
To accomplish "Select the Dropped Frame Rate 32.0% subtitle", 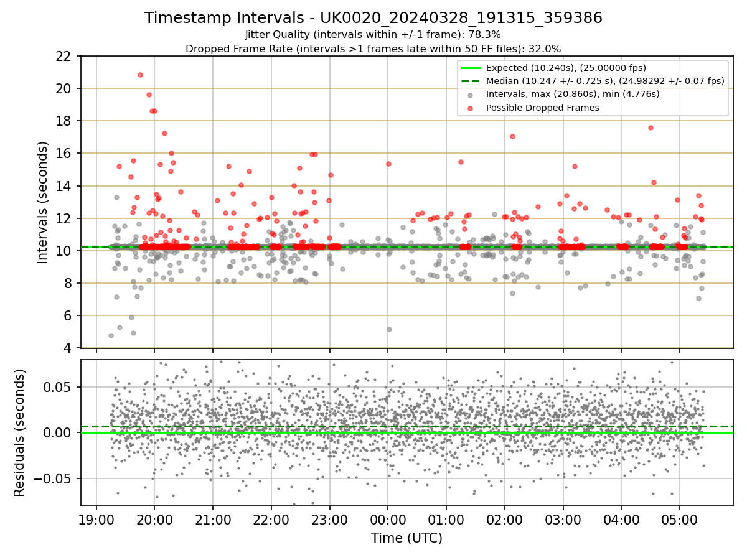I will 373,49.
